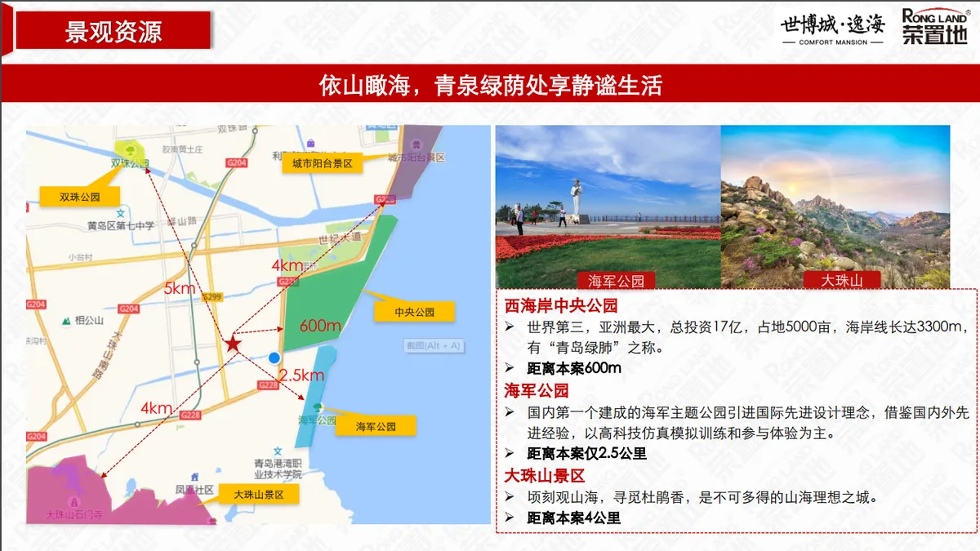Viewport: 980px width, 551px height.
Task: Click the red 海军公园 heading in text box
Action: [x=537, y=391]
